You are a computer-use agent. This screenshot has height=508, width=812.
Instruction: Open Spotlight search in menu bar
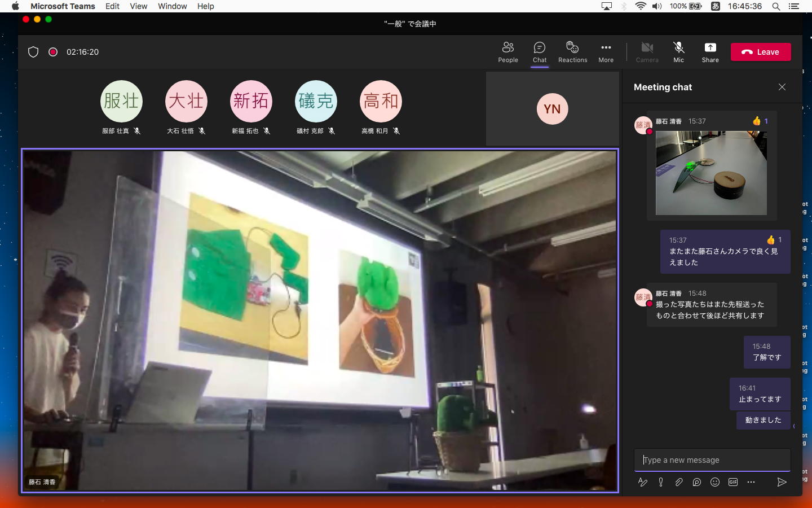pos(776,6)
